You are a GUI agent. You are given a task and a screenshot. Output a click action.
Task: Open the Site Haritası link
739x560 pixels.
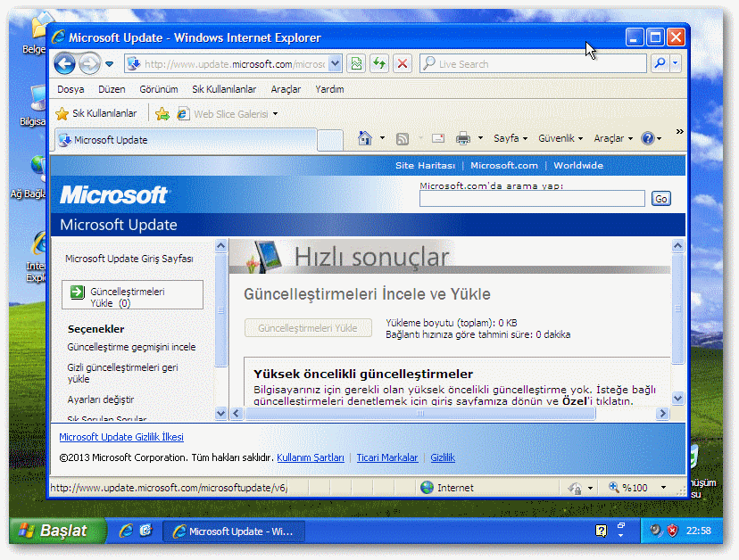point(425,165)
